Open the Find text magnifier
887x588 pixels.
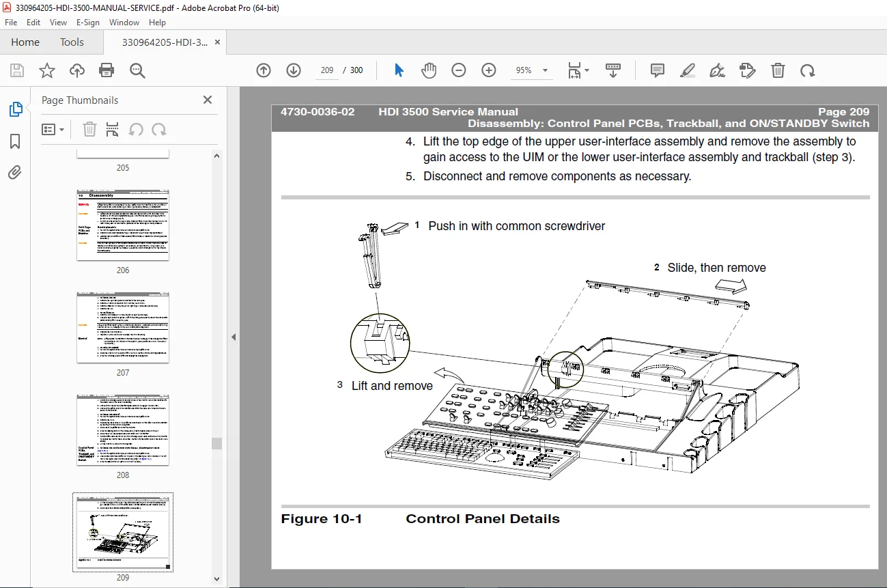click(x=137, y=70)
